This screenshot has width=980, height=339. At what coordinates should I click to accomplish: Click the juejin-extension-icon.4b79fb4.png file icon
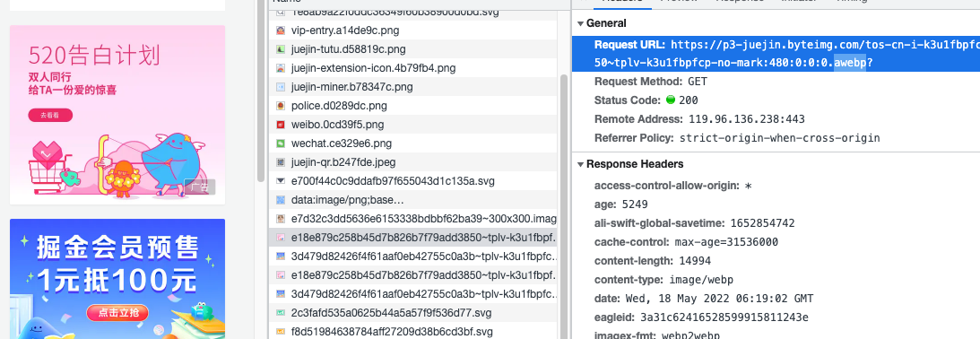click(x=281, y=67)
